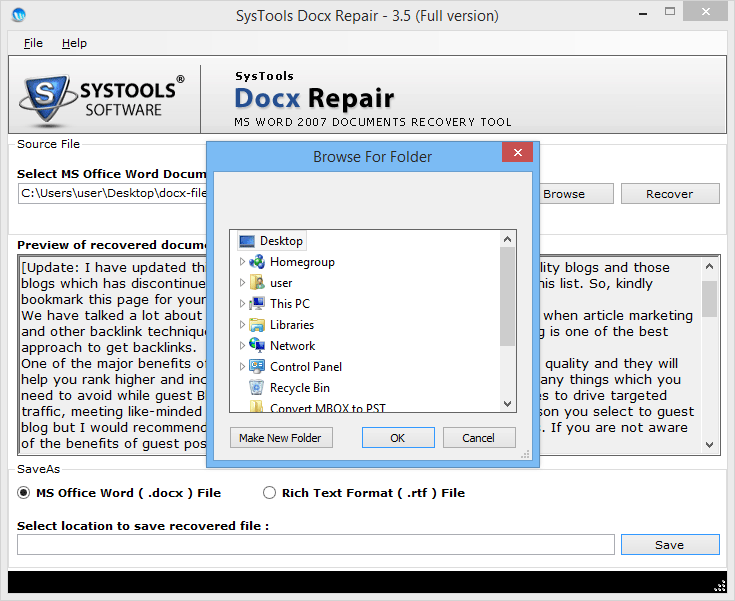
Task: Click the app icon in title bar
Action: coord(19,15)
